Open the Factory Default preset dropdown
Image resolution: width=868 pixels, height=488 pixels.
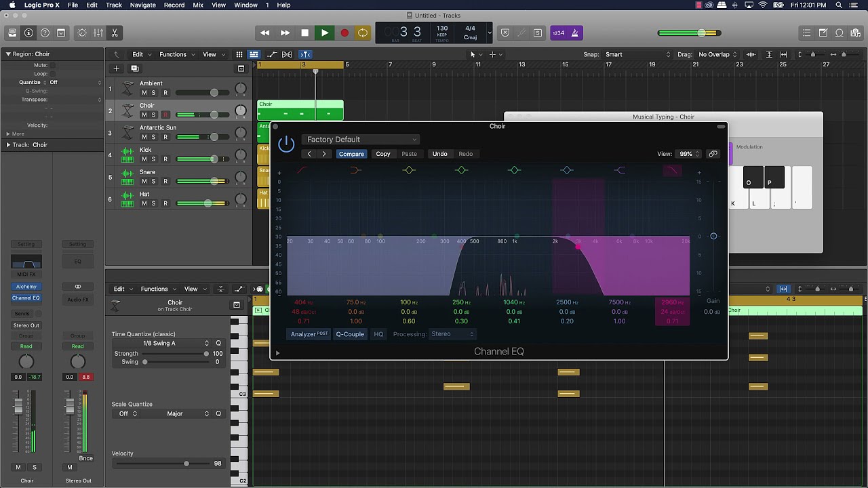click(x=361, y=140)
